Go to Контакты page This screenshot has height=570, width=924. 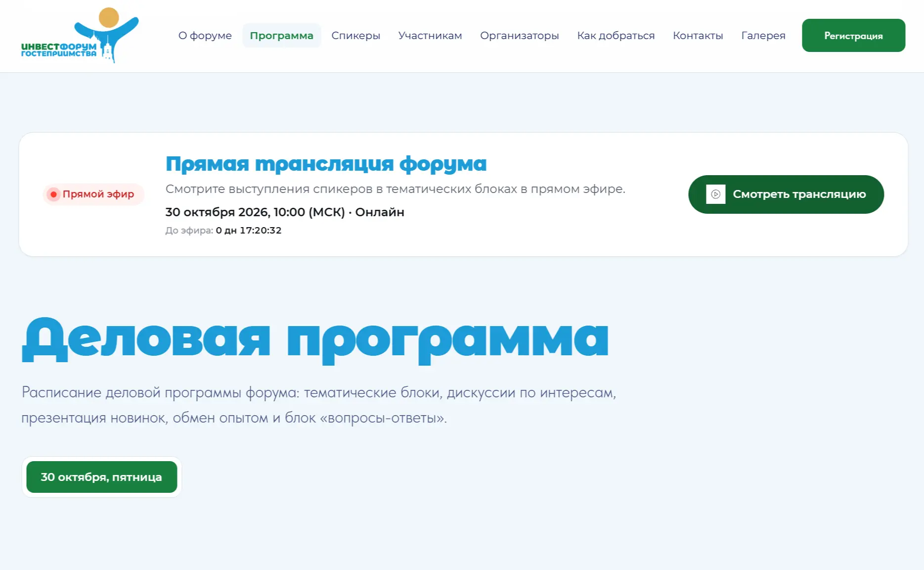[698, 36]
